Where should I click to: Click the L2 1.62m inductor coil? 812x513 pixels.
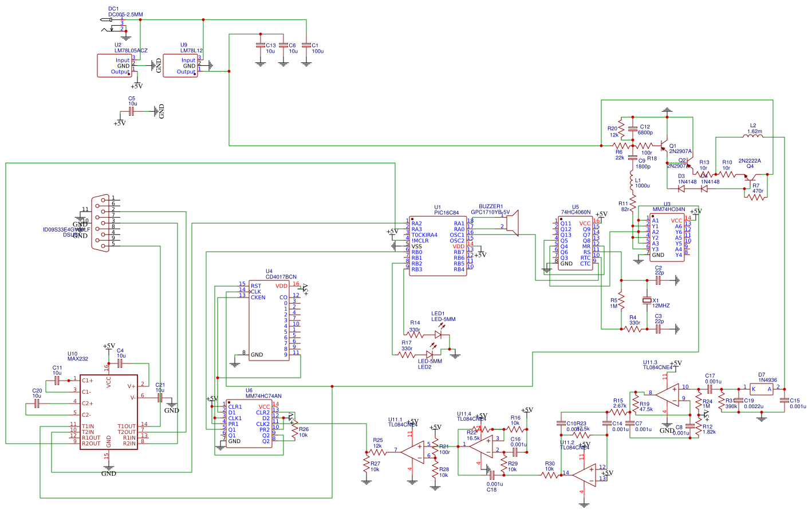click(x=754, y=136)
